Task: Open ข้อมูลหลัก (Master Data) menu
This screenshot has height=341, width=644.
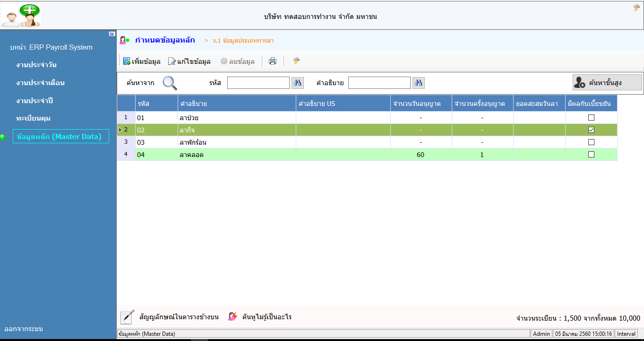Action: pos(59,137)
